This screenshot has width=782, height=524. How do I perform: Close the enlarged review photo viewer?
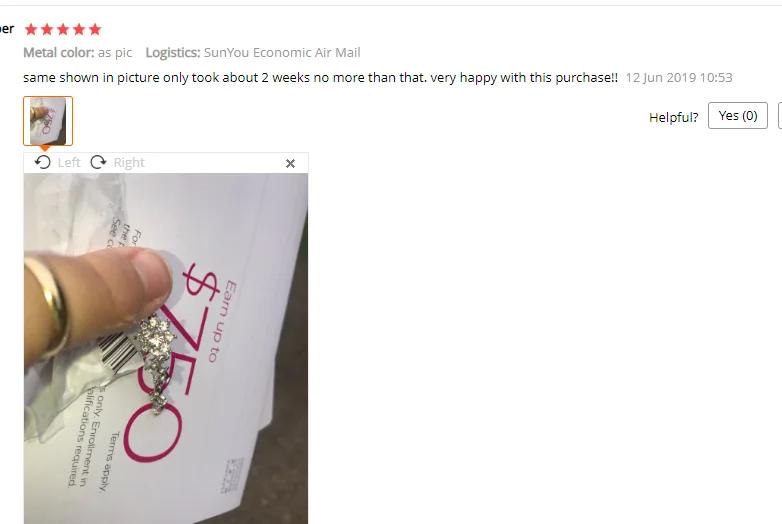[x=290, y=163]
